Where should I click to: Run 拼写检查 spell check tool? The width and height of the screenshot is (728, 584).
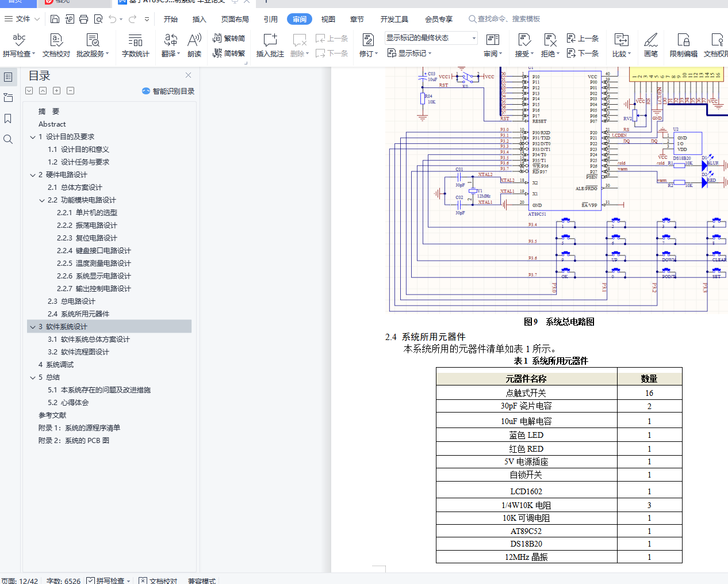[x=19, y=45]
